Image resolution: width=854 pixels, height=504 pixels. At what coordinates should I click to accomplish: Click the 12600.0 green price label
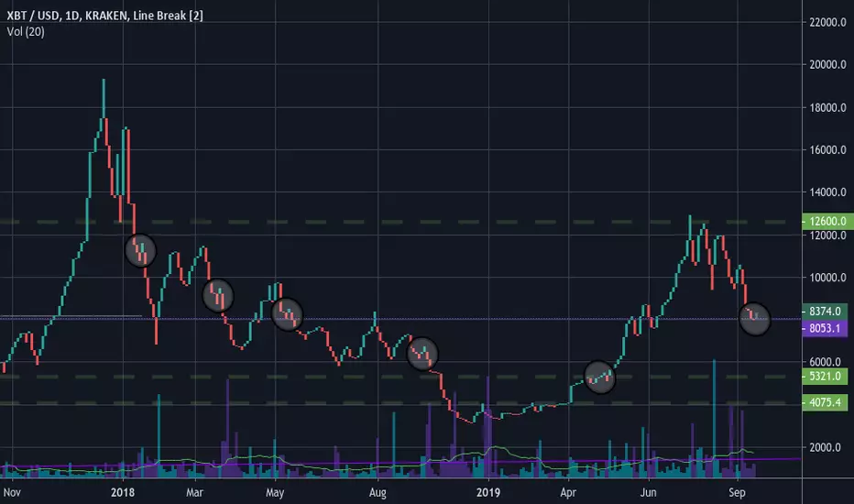coord(827,221)
